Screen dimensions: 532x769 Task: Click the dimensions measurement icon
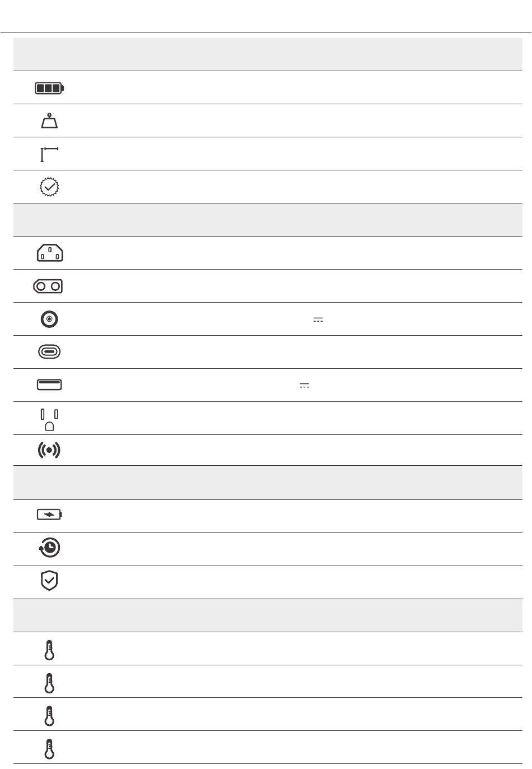[50, 154]
